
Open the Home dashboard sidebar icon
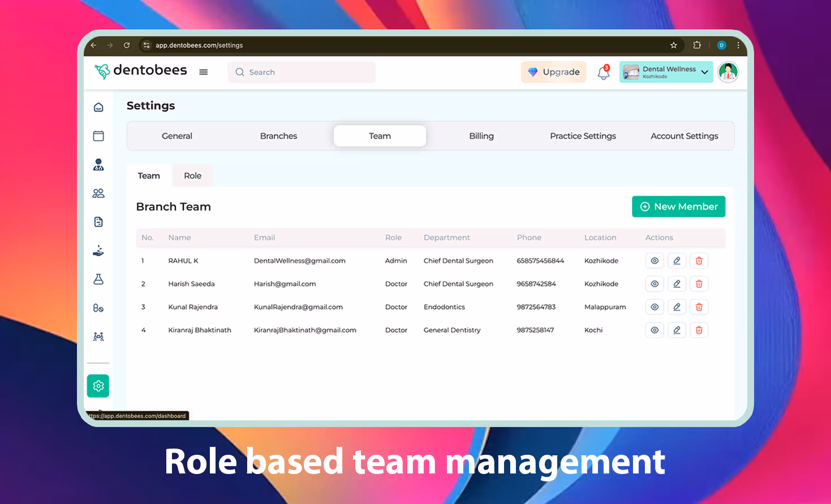(98, 107)
